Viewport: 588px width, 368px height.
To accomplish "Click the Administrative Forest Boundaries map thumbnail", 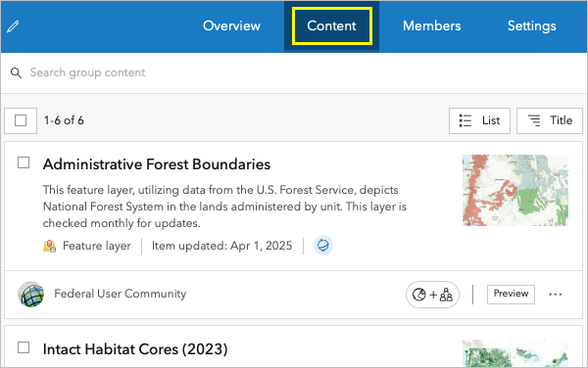I will coord(515,190).
